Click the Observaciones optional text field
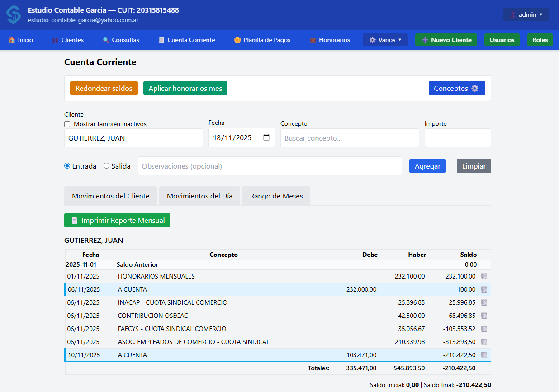 point(270,166)
